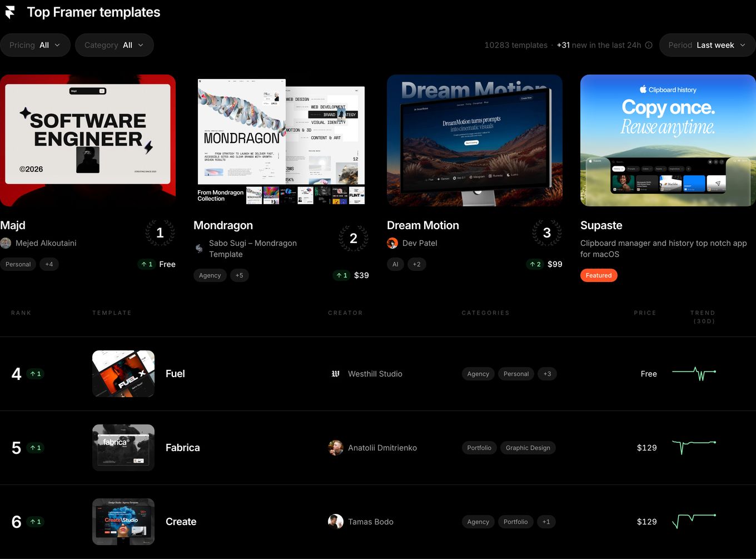Click the Sabo Sugi creator avatar icon
This screenshot has width=756, height=559.
coord(199,249)
